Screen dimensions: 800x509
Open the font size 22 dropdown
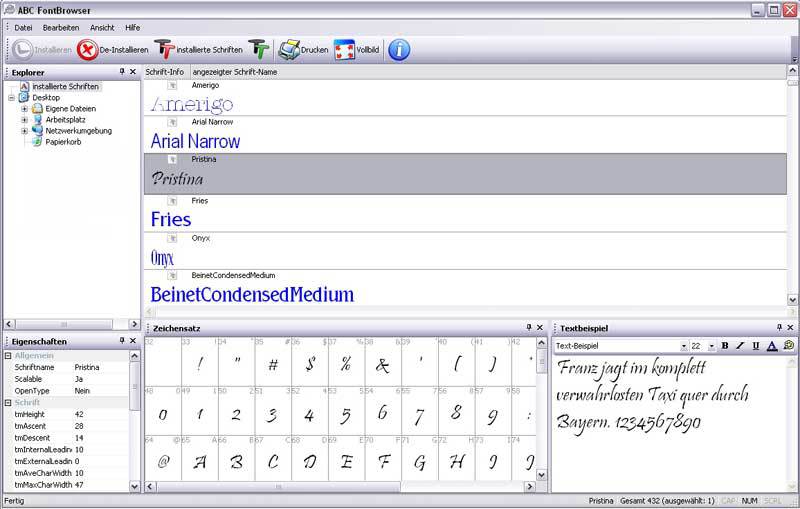(711, 346)
